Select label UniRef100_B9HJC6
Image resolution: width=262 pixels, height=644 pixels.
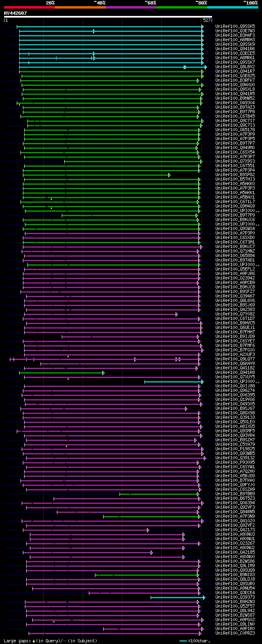pos(235,219)
